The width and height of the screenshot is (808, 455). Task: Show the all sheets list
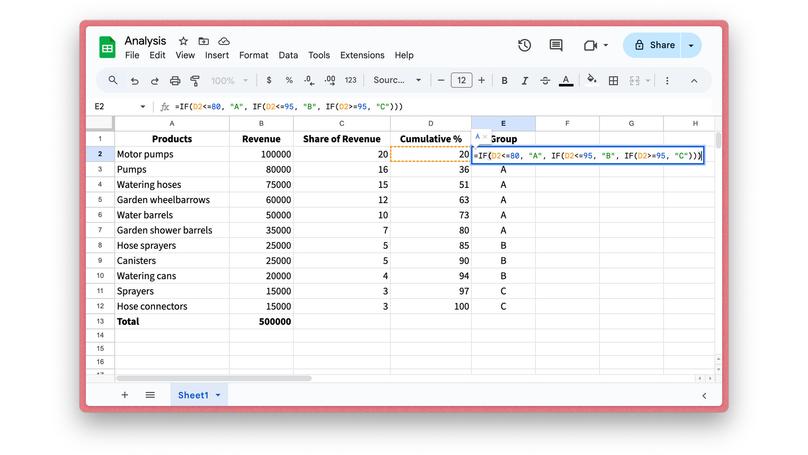tap(150, 395)
